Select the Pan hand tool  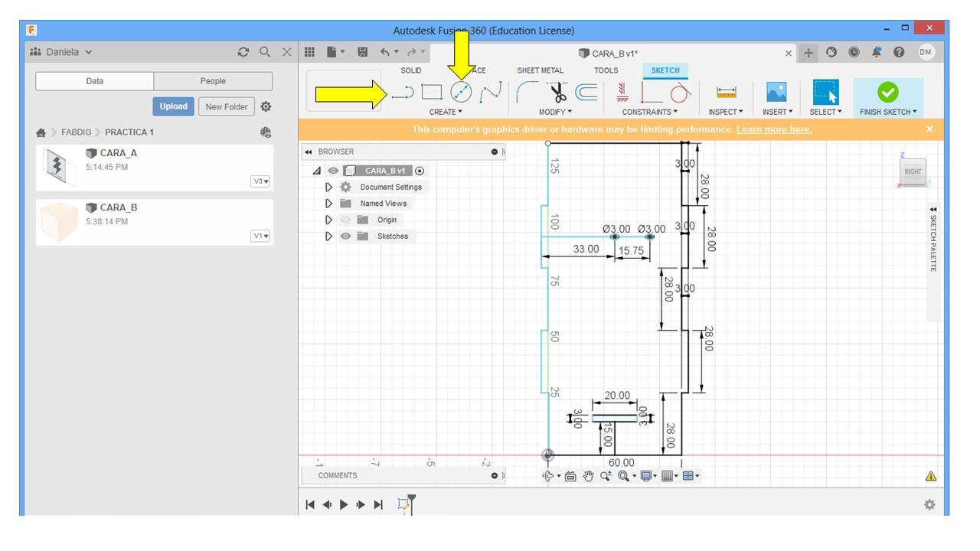(x=586, y=475)
